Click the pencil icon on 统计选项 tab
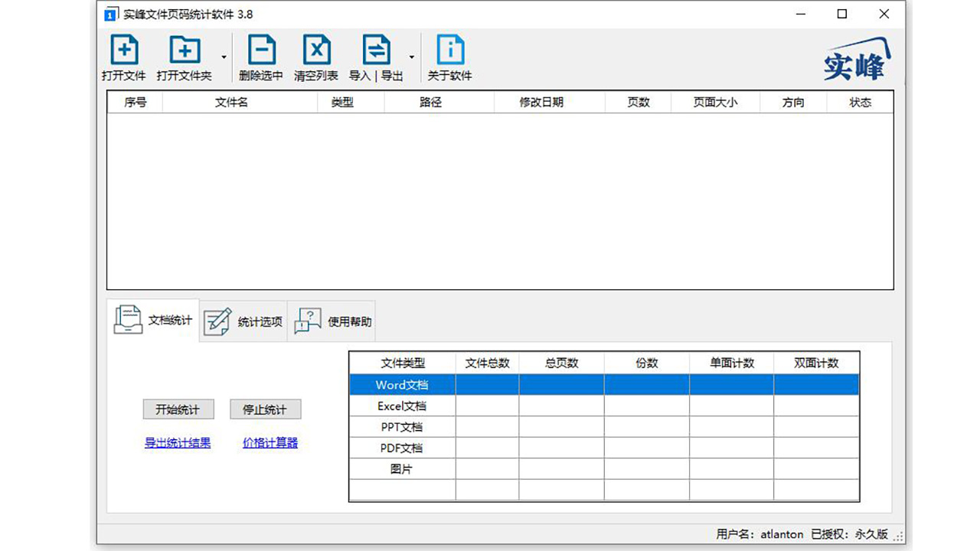Screen dimensions: 980x551 point(217,320)
